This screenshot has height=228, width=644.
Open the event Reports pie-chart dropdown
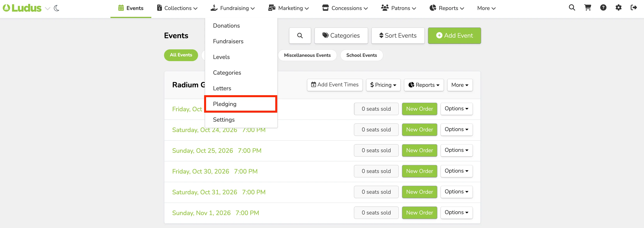pyautogui.click(x=424, y=85)
